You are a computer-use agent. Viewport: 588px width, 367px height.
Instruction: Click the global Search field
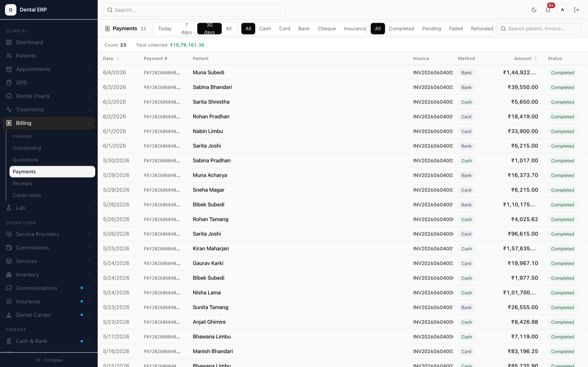coord(194,10)
